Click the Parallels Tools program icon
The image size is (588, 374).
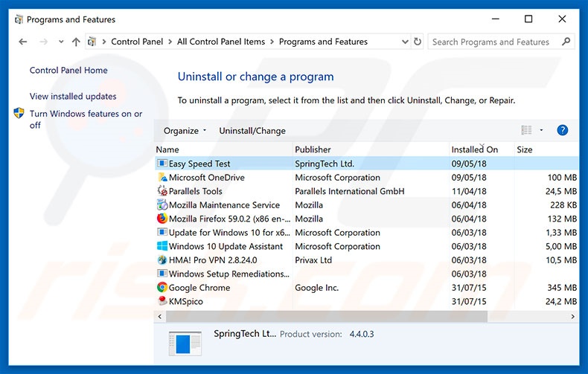coord(162,191)
